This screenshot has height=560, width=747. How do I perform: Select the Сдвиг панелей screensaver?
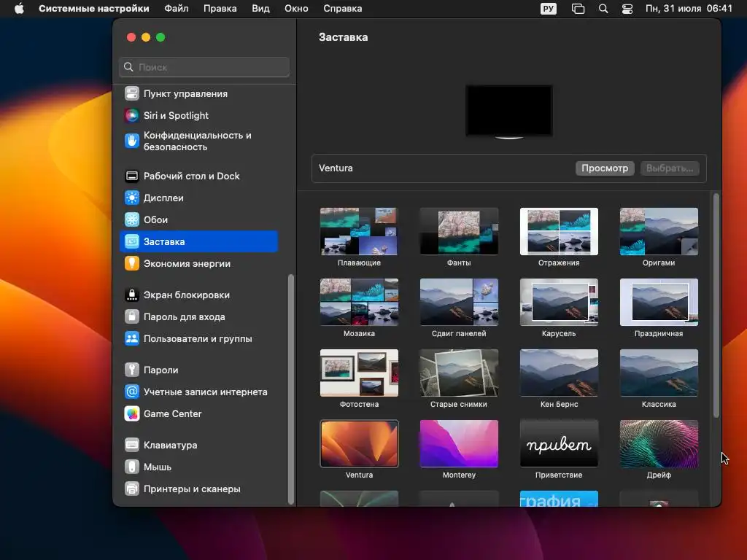[459, 302]
